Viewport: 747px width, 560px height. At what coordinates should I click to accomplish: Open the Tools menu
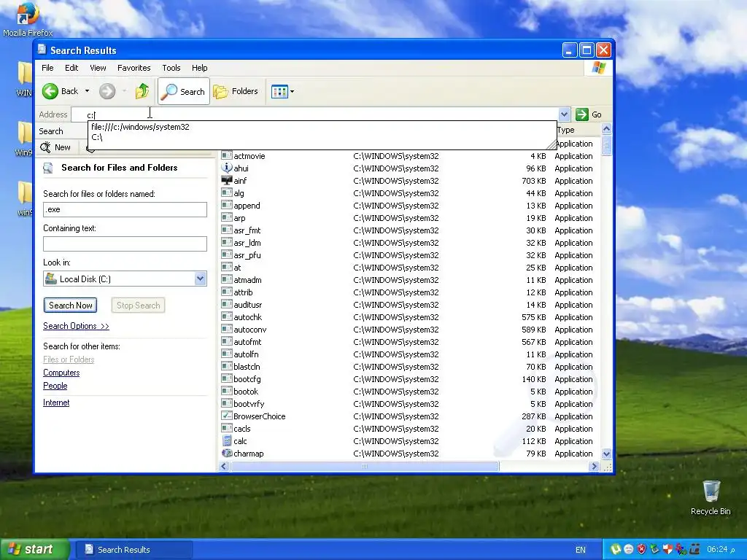click(x=171, y=68)
